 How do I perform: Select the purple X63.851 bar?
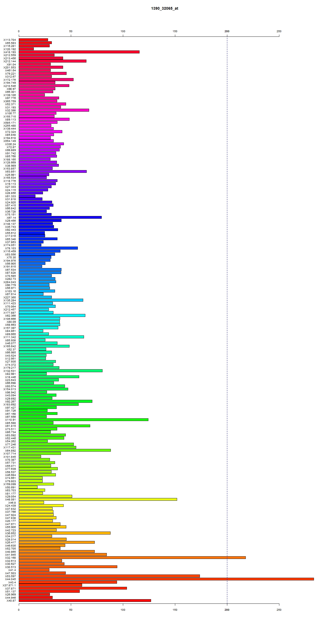pos(53,171)
